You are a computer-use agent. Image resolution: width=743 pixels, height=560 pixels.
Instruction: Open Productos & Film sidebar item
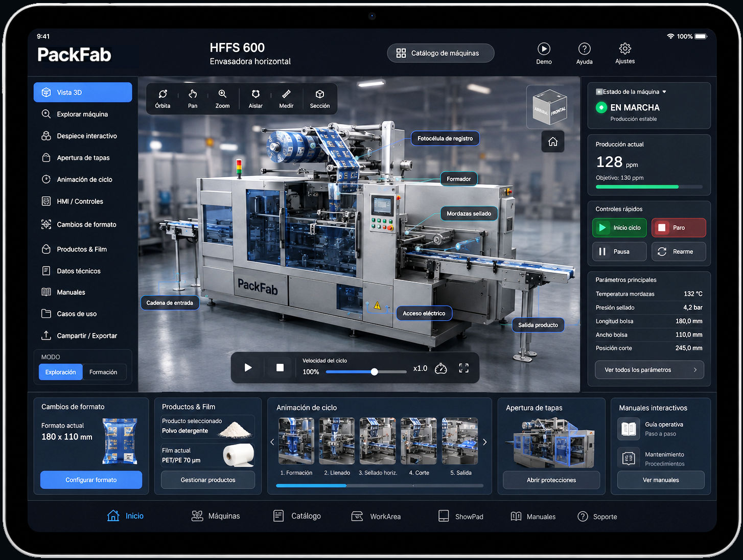click(x=83, y=249)
